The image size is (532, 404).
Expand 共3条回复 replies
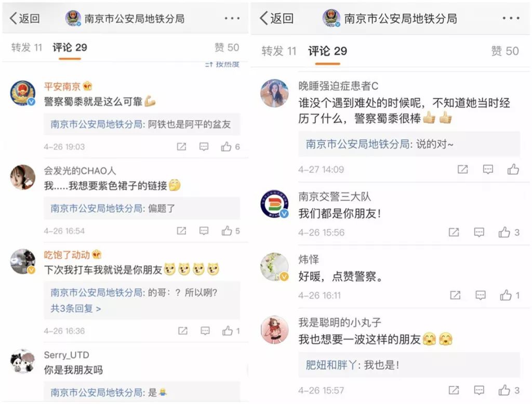point(76,309)
